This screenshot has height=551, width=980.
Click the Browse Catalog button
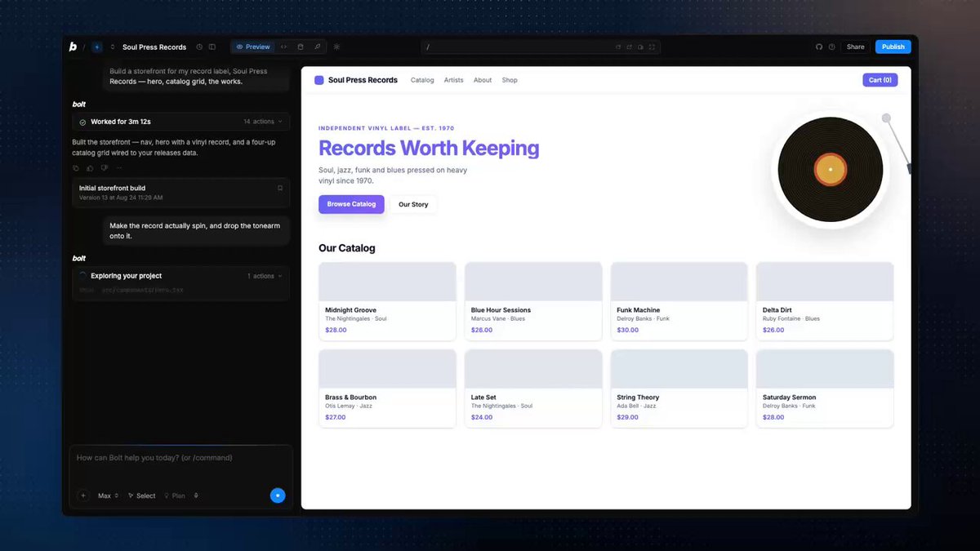351,204
